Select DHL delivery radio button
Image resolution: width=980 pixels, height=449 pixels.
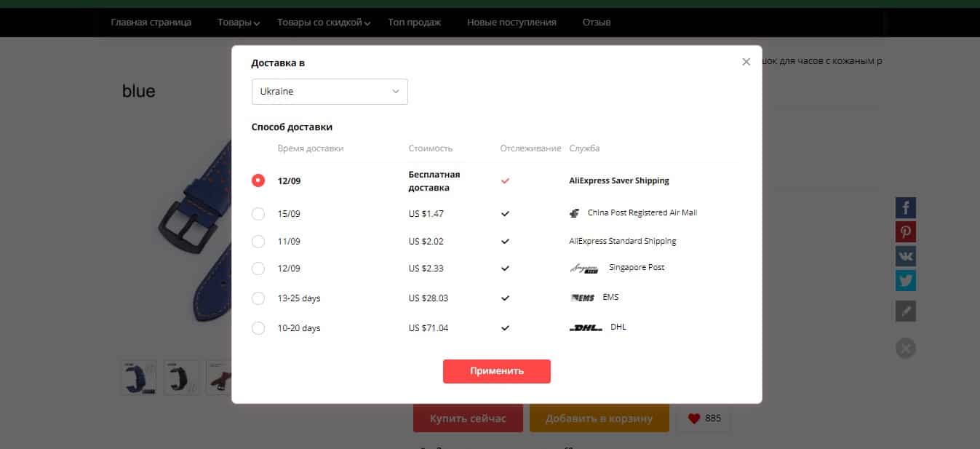(x=258, y=328)
